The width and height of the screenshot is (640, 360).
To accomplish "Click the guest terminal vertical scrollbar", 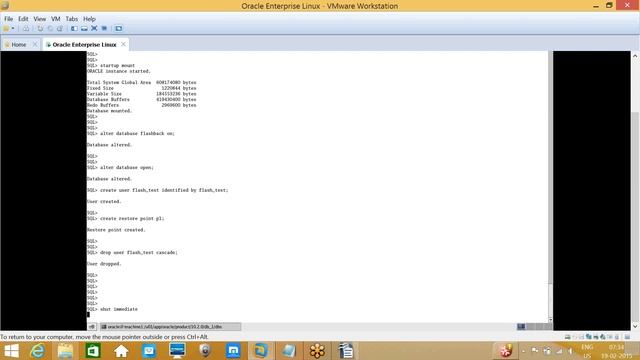I will point(550,187).
